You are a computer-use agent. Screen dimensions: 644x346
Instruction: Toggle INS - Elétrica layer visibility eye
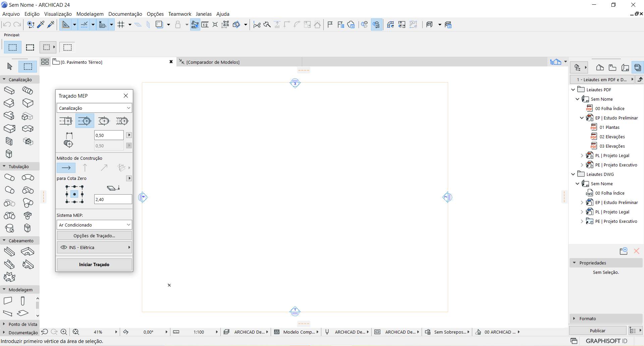point(63,247)
